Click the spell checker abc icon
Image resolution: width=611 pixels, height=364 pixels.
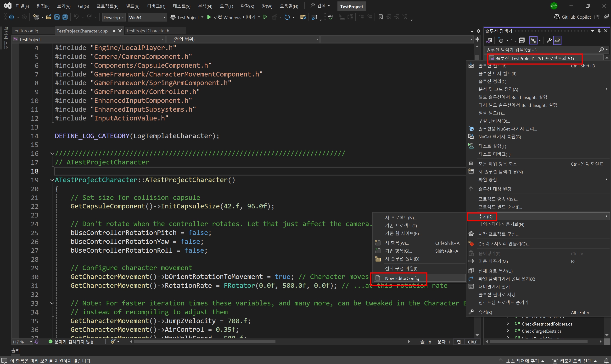330,17
